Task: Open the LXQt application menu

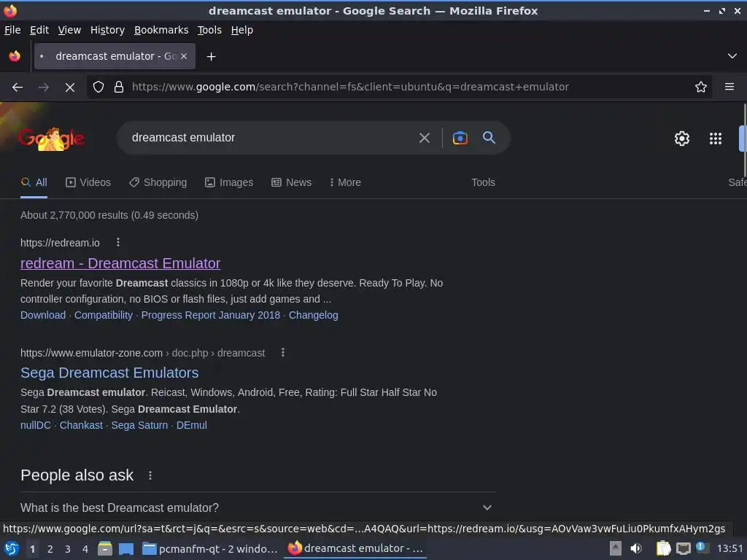Action: (x=12, y=549)
